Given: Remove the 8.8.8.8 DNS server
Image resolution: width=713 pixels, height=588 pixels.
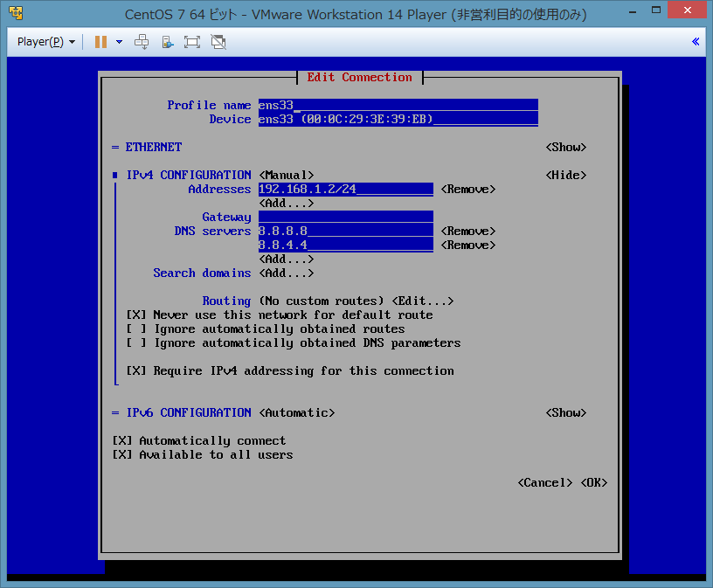Looking at the screenshot, I should tap(467, 231).
